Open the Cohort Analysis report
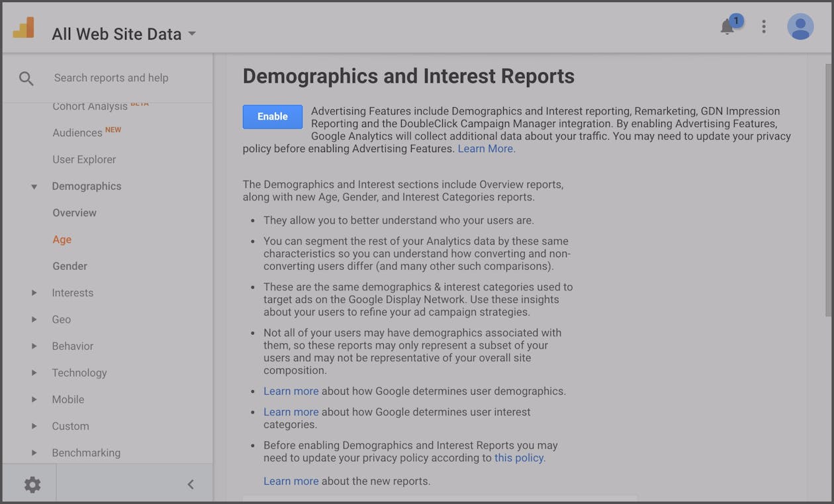834x504 pixels. [x=90, y=106]
